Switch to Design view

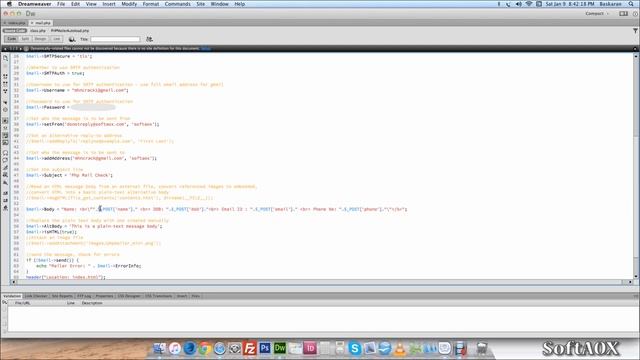(40, 39)
